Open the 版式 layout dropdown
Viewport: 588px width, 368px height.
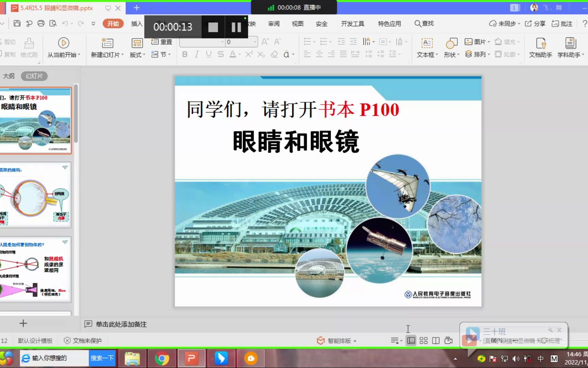point(137,55)
